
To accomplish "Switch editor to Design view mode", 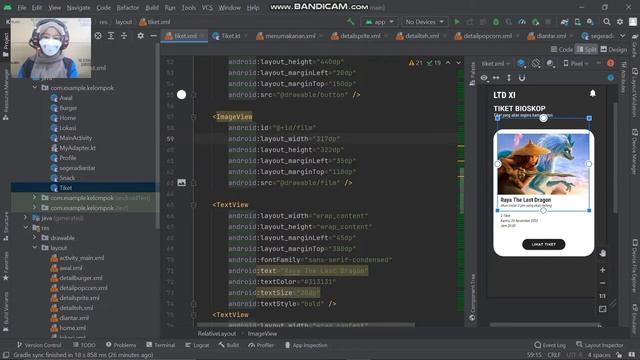I will (x=614, y=49).
